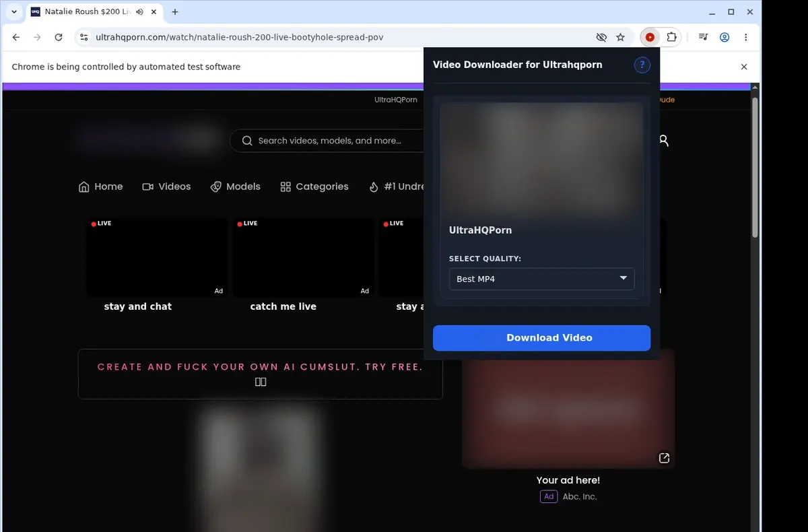Click the house icon next to Home

point(84,187)
